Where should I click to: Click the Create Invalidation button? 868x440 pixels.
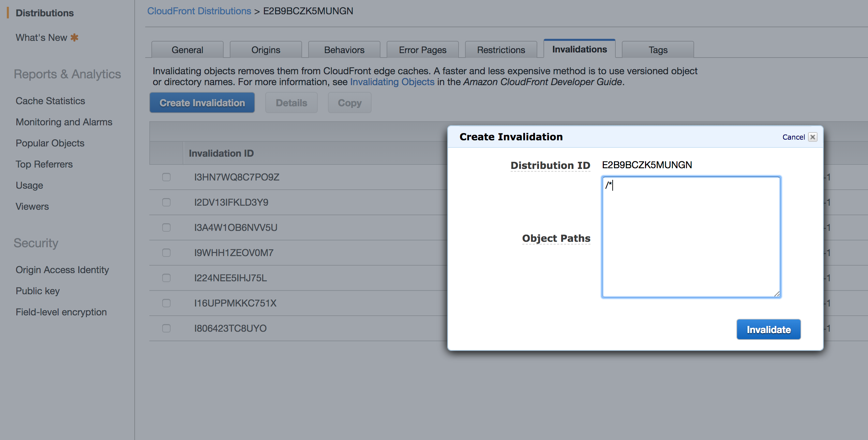(202, 103)
